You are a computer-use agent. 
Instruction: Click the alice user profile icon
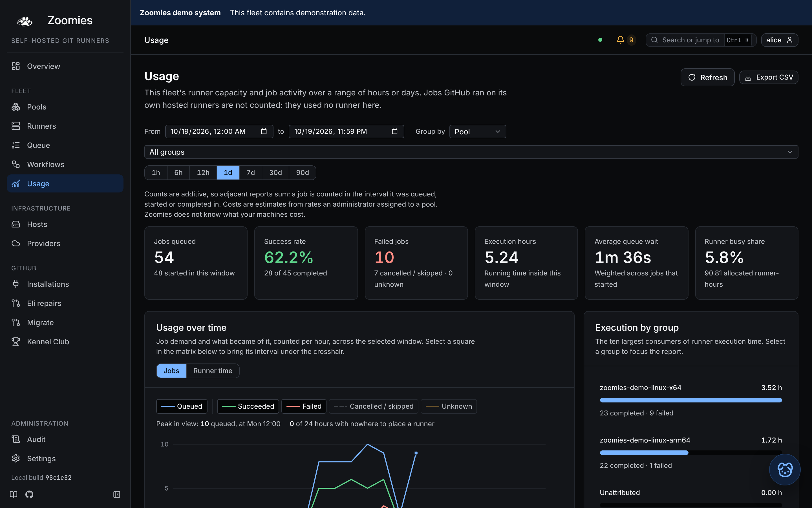coord(789,40)
